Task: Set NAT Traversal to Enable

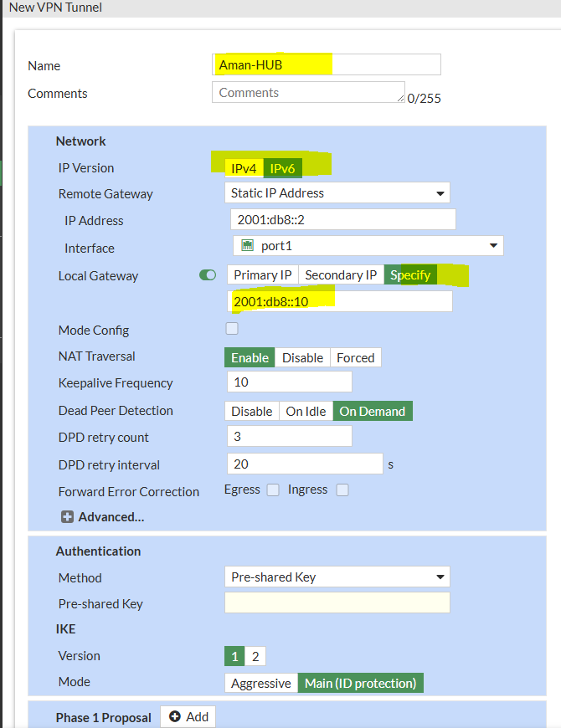Action: click(250, 357)
